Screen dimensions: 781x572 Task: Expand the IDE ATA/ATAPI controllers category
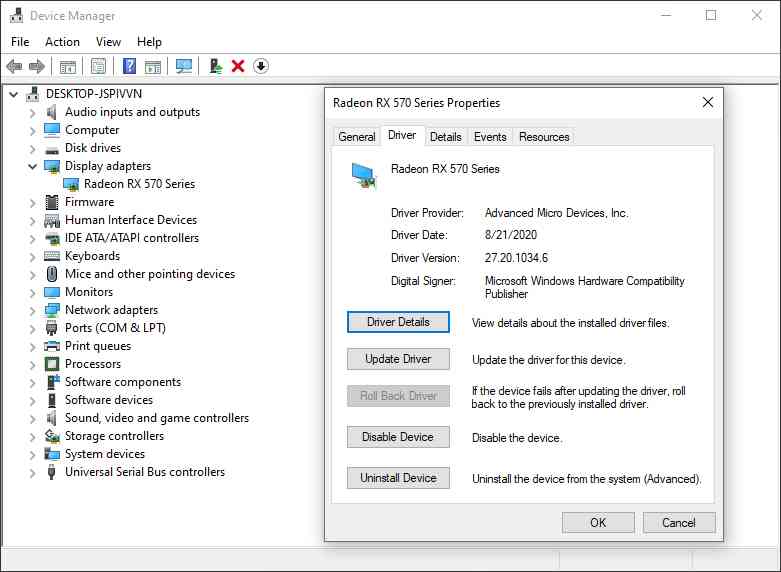32,239
